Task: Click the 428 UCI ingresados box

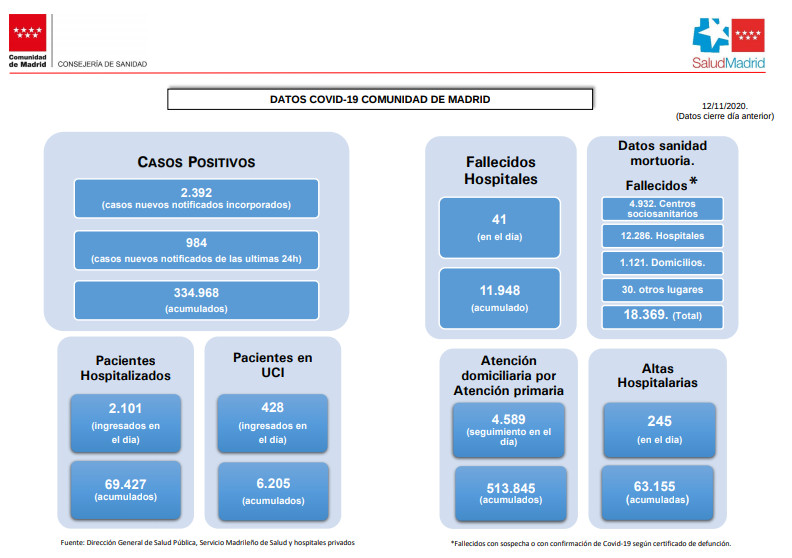Action: (x=273, y=423)
